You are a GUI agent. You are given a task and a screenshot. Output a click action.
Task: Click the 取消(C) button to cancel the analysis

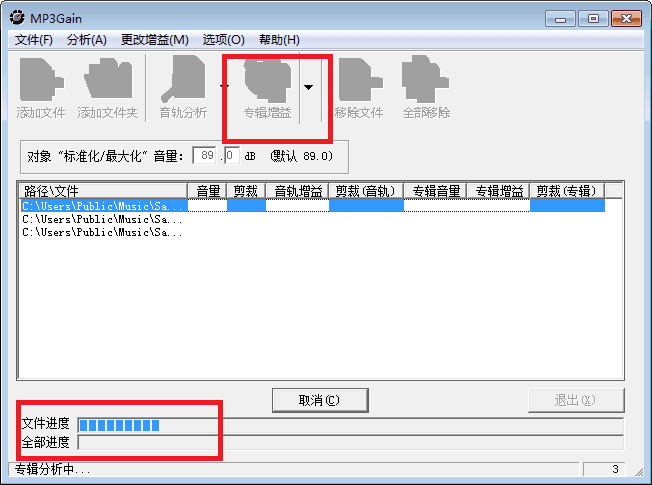[x=320, y=400]
